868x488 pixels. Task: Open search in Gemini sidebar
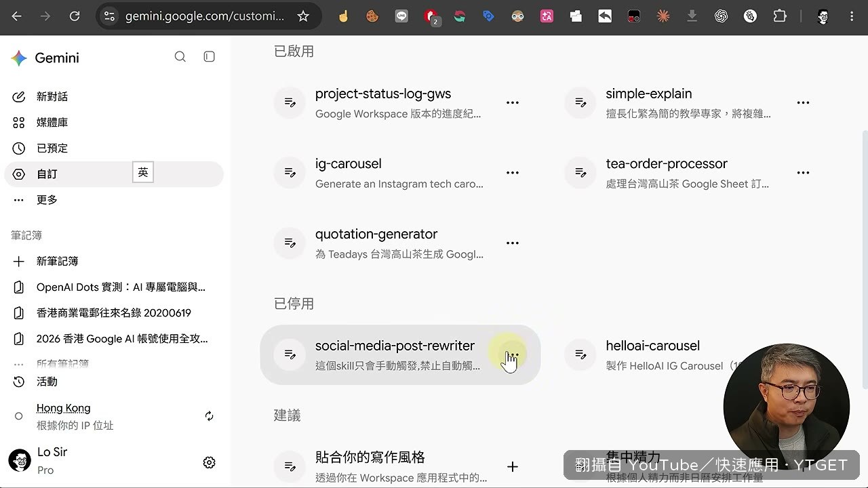[x=180, y=57]
